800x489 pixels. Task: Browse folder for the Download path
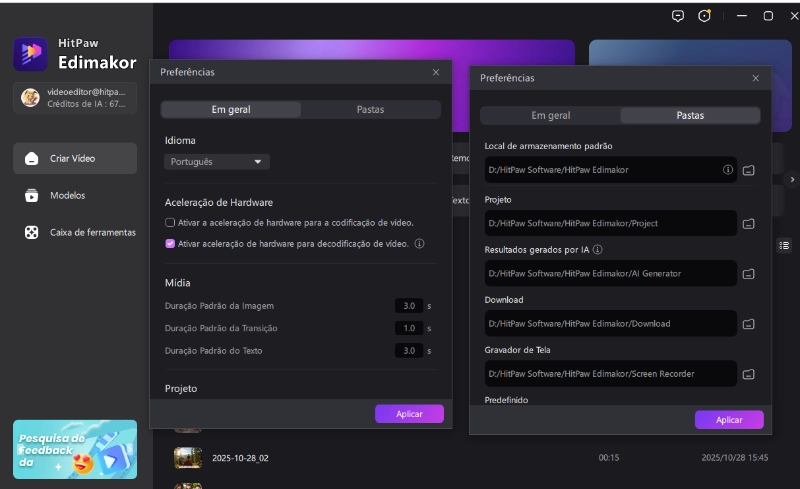point(748,324)
